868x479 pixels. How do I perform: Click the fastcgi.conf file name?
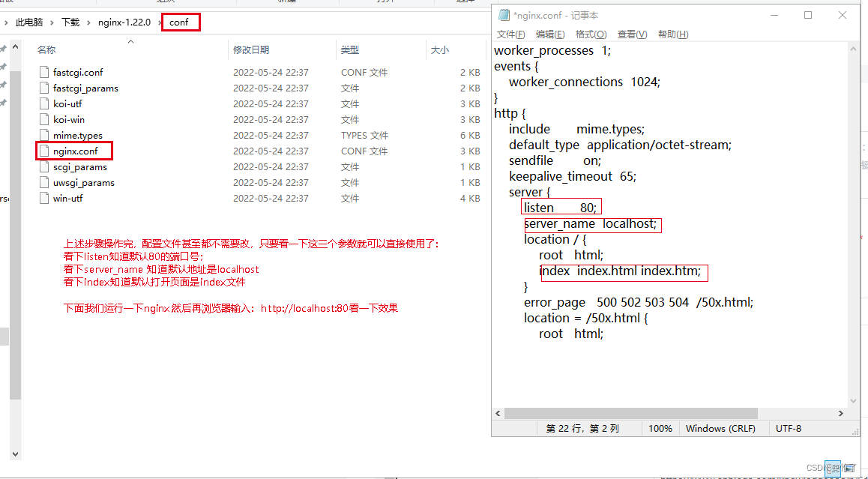point(78,72)
